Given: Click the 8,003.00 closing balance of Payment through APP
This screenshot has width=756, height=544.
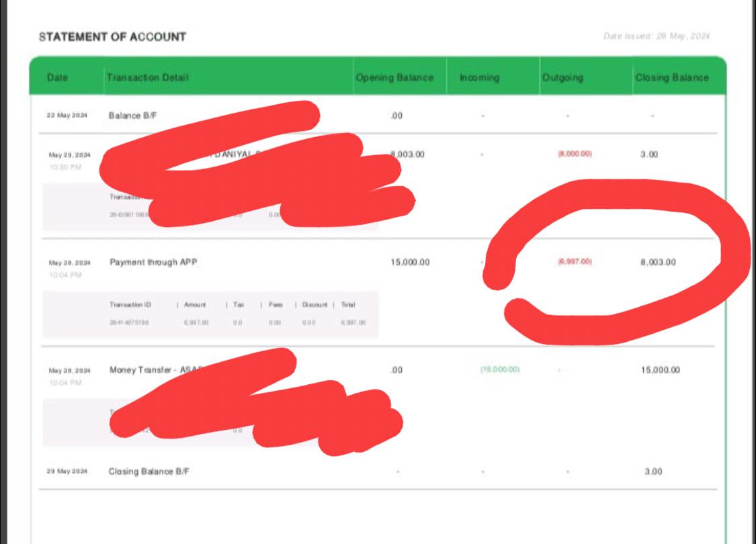Looking at the screenshot, I should point(658,262).
